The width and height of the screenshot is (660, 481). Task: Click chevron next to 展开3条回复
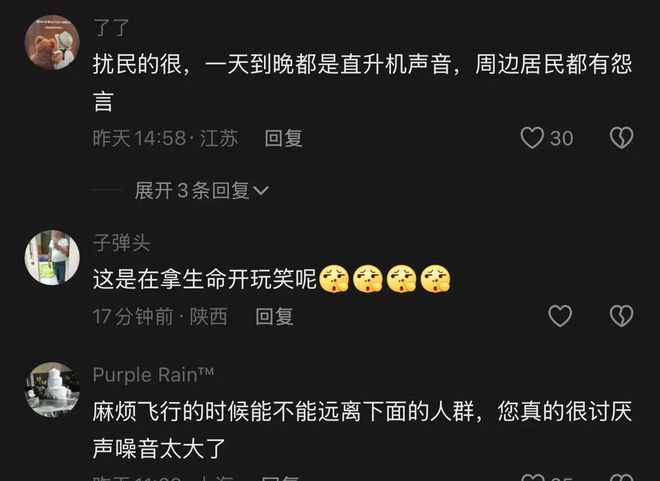(x=261, y=191)
